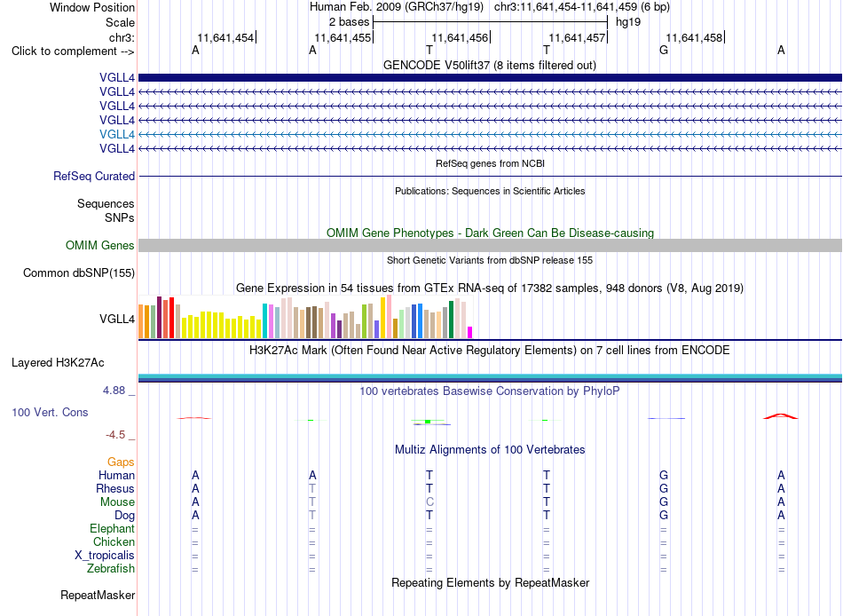This screenshot has height=616, width=843.
Task: Click coordinate label 11,641,456 on the ruler
Action: tap(460, 37)
